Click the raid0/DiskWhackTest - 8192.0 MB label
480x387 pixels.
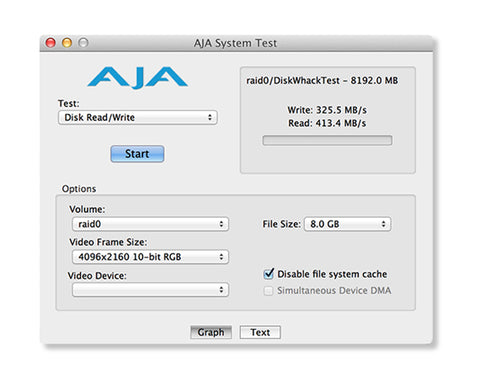322,81
